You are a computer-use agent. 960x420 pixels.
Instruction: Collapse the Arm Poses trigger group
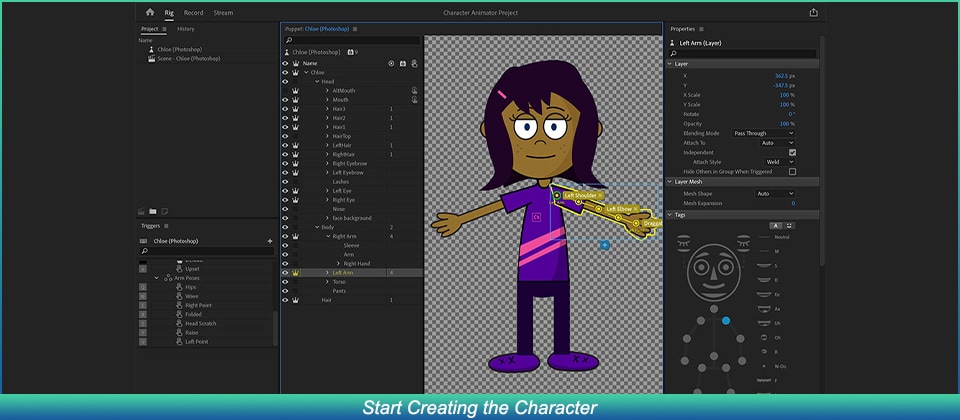(x=156, y=278)
